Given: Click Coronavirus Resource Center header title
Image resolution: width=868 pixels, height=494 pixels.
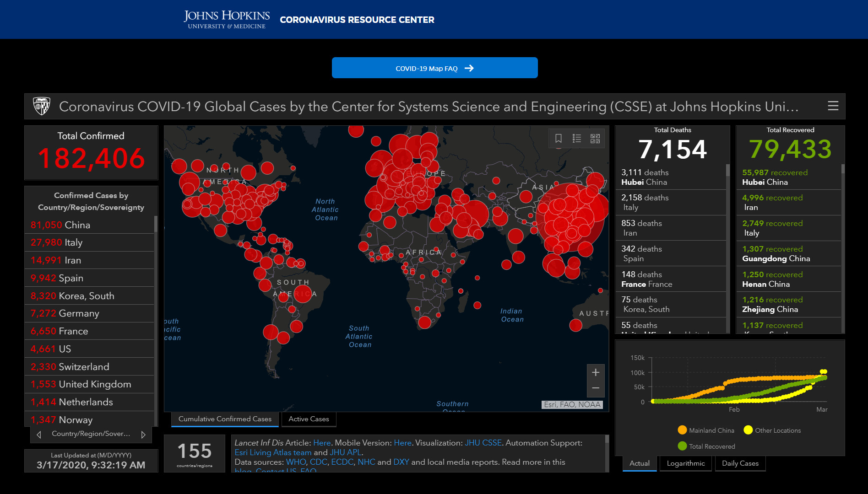Looking at the screenshot, I should [x=357, y=20].
